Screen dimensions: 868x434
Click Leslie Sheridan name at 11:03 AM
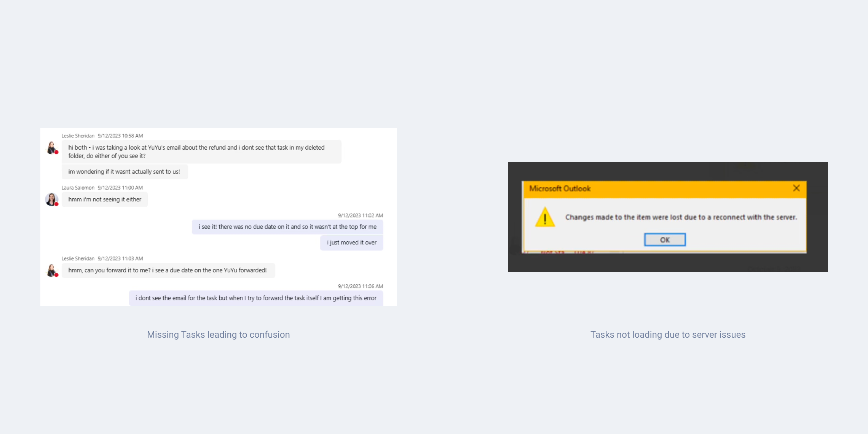coord(78,258)
